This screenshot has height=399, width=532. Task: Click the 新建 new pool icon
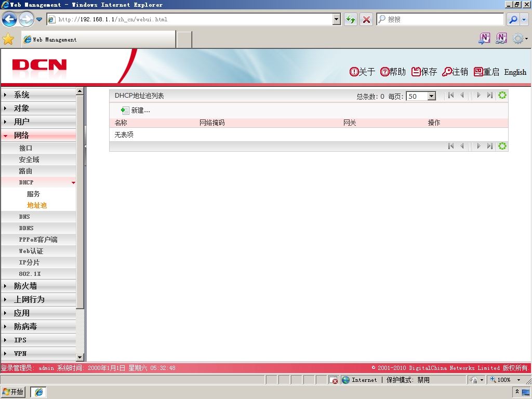click(x=125, y=110)
